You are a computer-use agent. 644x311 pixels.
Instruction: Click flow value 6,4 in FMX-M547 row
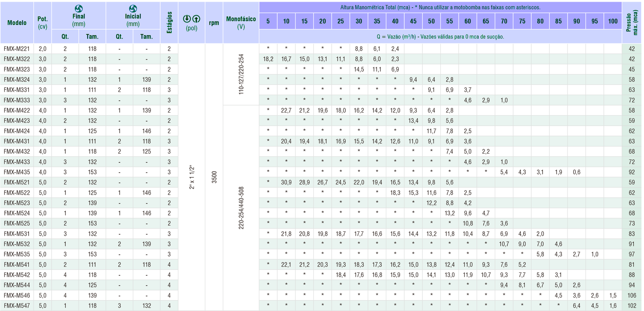[x=576, y=306]
